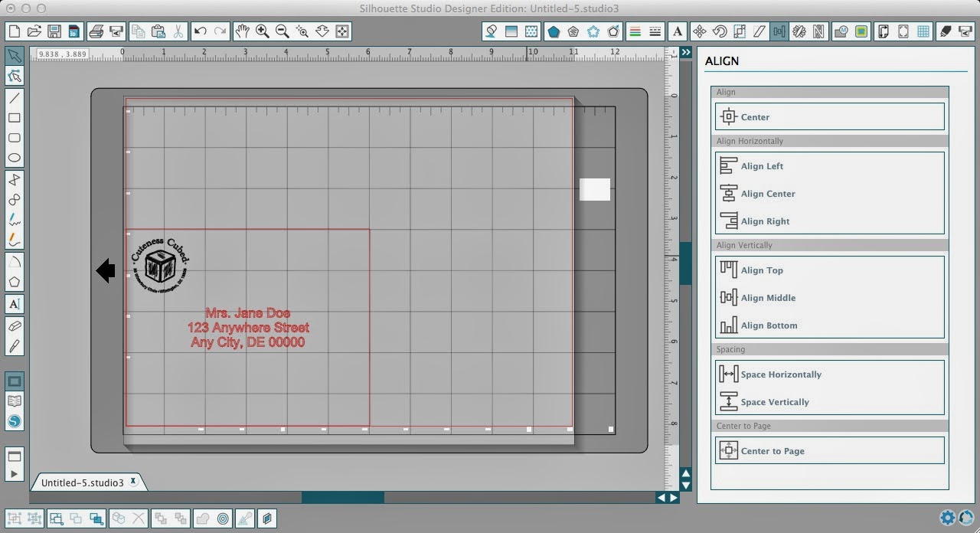Open the Line Color window icon
The width and height of the screenshot is (980, 533).
635,31
